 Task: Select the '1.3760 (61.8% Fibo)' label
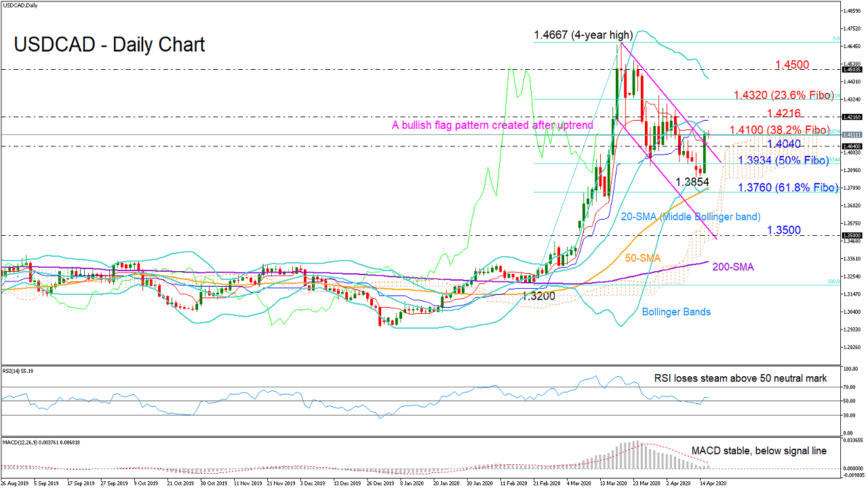788,188
